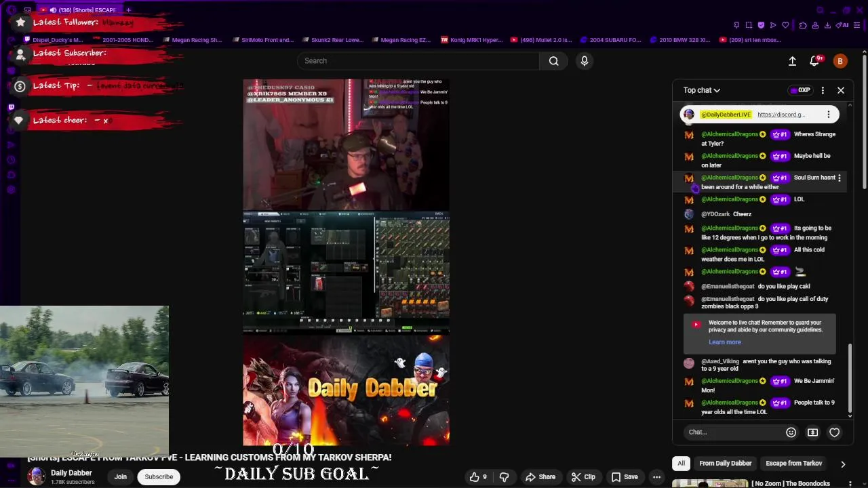This screenshot has width=868, height=488.
Task: Open more actions ellipsis below video
Action: 656,477
